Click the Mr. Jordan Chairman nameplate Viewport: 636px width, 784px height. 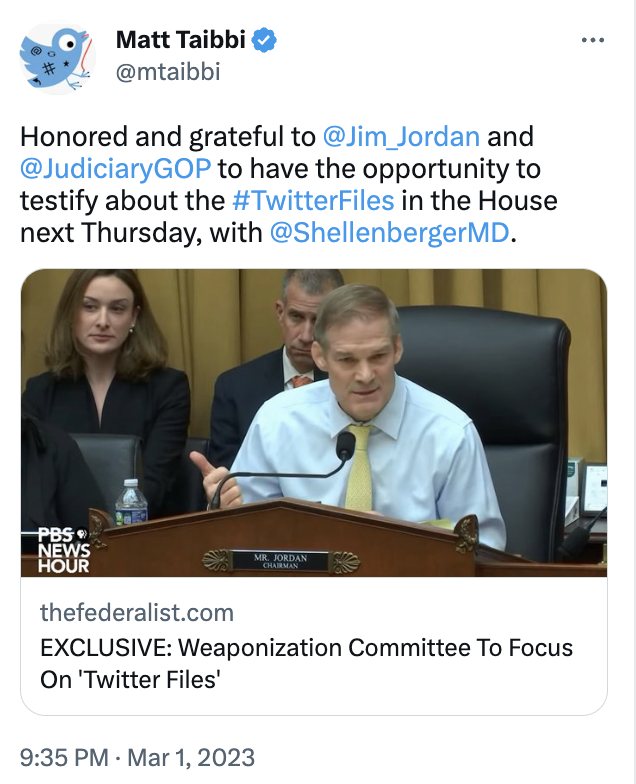click(x=280, y=557)
